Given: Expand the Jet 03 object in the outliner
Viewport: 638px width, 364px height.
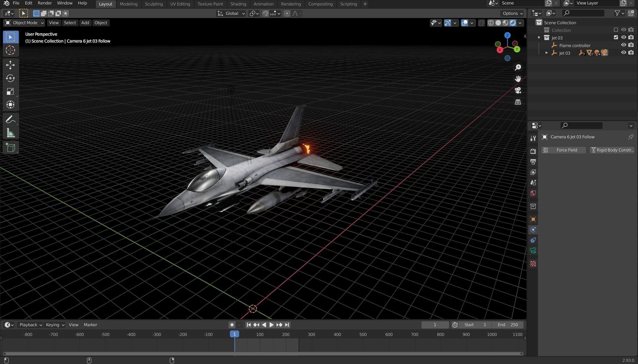Looking at the screenshot, I should (x=546, y=53).
